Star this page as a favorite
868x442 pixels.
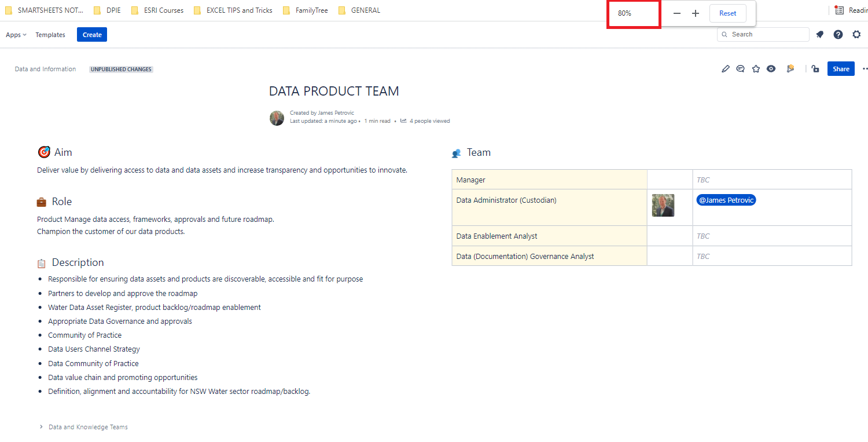(756, 68)
